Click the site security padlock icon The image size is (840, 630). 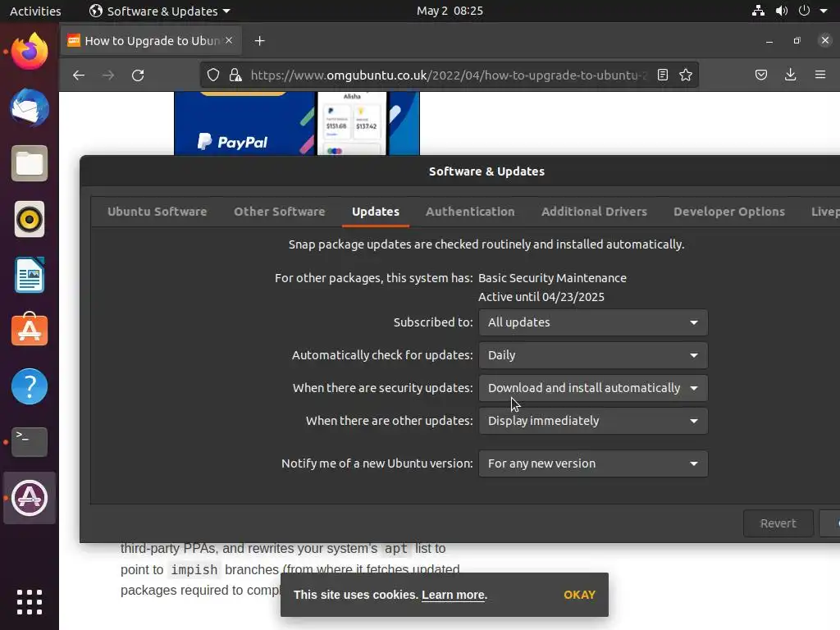pyautogui.click(x=235, y=75)
